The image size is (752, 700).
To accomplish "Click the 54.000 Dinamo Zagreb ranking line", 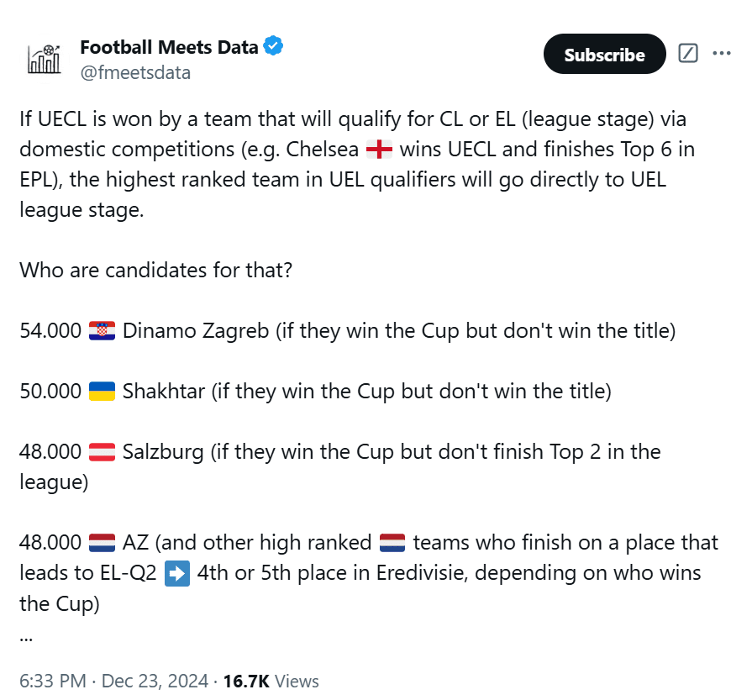I will [347, 331].
